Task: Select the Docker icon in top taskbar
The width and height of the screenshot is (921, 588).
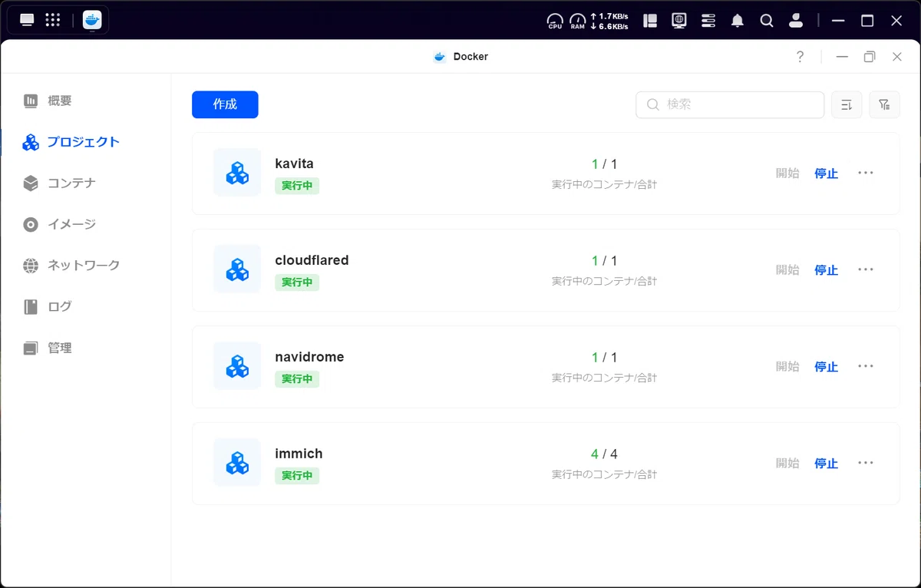Action: (x=92, y=21)
